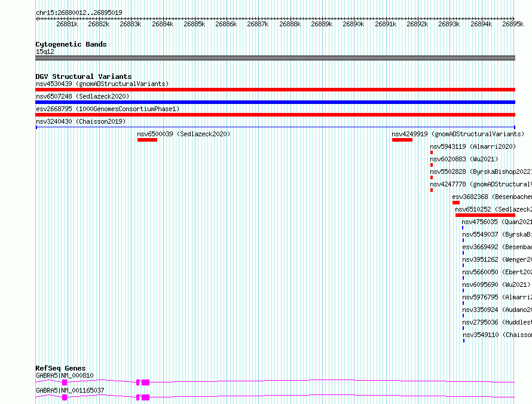This screenshot has width=532, height=404.
Task: Click the esv3669492 variant label
Action: (x=497, y=247)
